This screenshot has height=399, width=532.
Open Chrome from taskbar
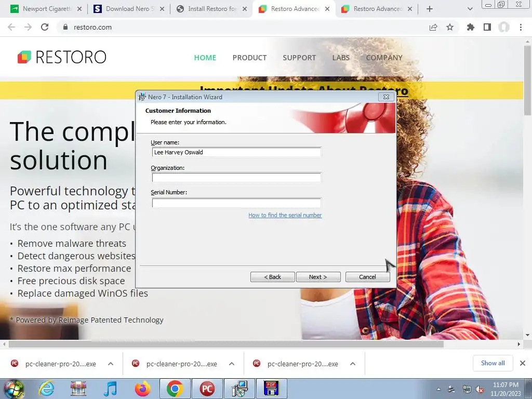coord(175,389)
